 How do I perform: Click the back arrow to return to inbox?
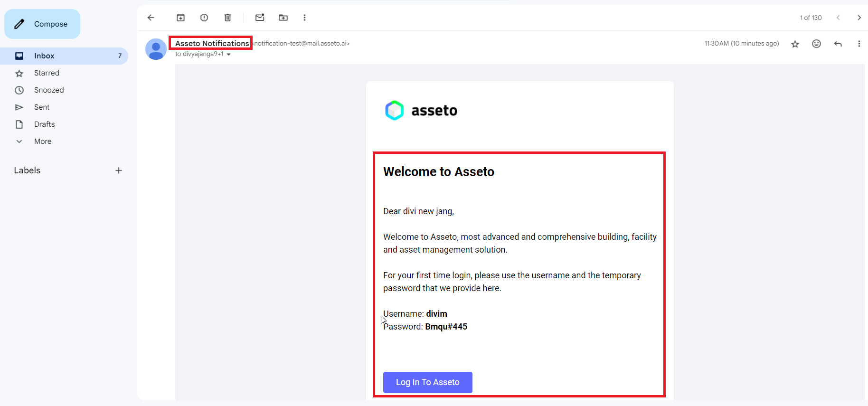[151, 18]
